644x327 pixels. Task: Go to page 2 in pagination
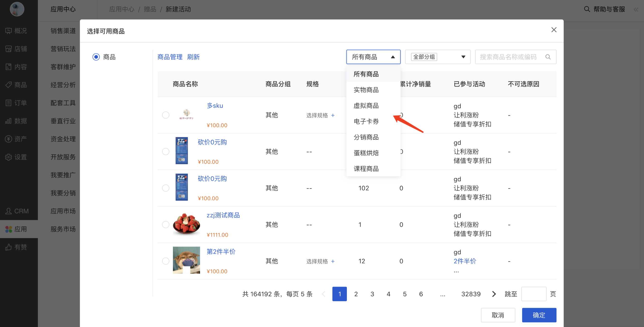point(356,294)
